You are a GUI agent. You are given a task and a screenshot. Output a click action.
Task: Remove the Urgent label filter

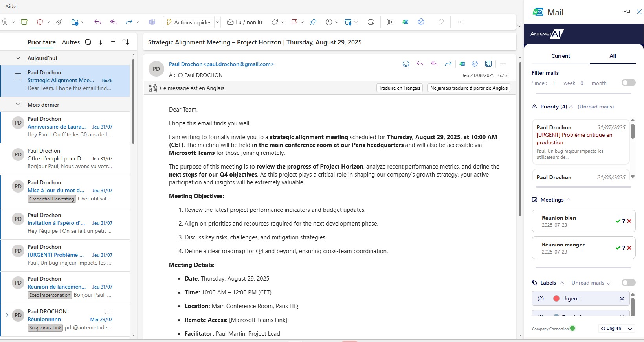[x=622, y=299]
